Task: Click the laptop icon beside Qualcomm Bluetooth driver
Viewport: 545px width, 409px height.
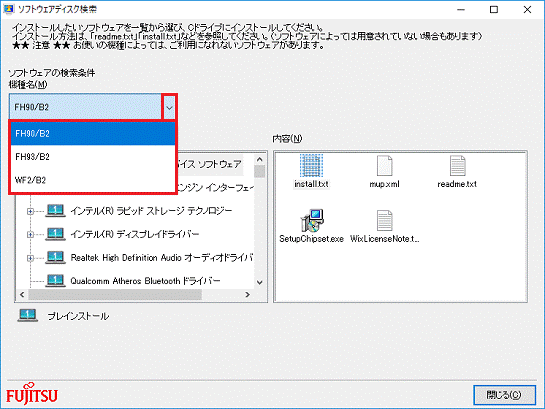Action: coord(55,280)
